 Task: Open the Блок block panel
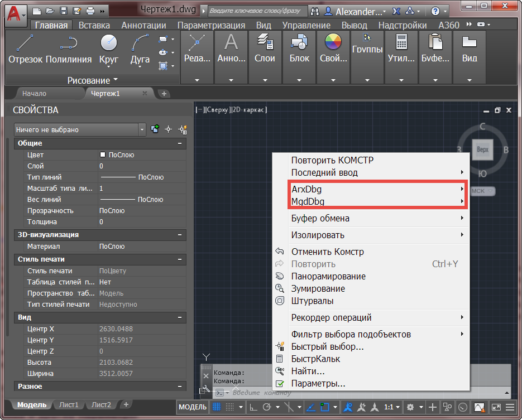click(299, 56)
